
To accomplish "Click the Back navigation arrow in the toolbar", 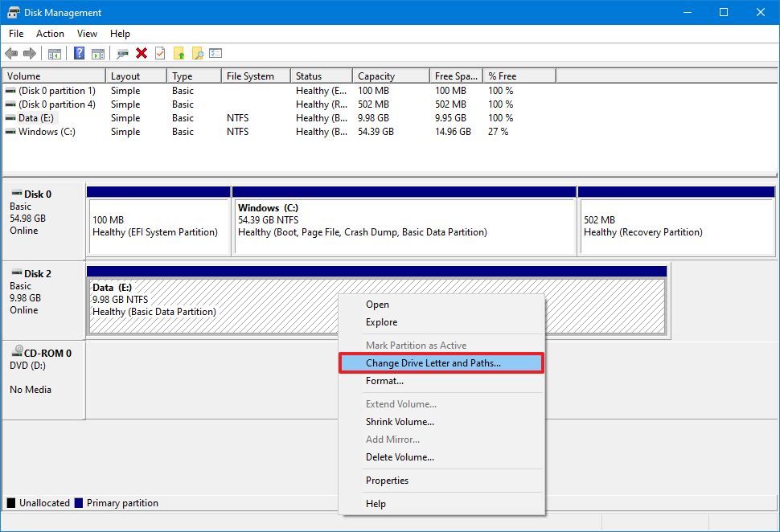I will tap(13, 53).
